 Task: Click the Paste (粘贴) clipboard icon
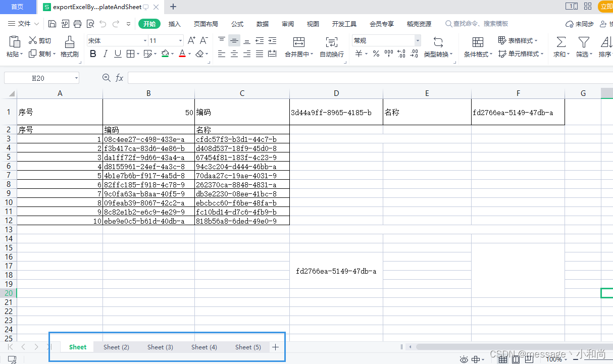pos(15,41)
